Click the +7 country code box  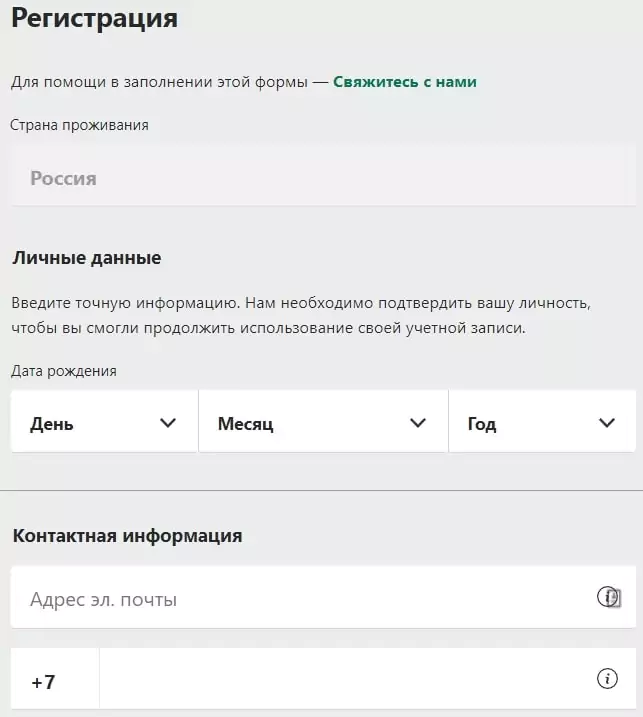pyautogui.click(x=55, y=679)
